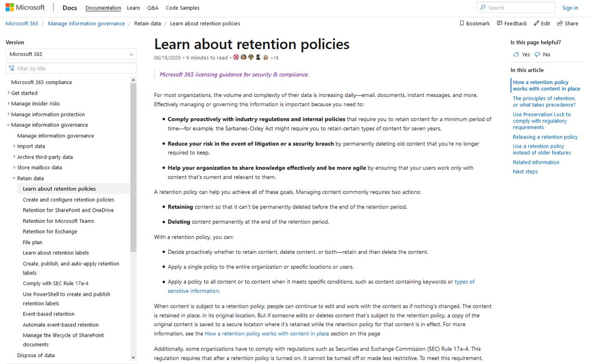The height and width of the screenshot is (364, 591).
Task: Click the filter funnel icon
Action: [x=12, y=68]
